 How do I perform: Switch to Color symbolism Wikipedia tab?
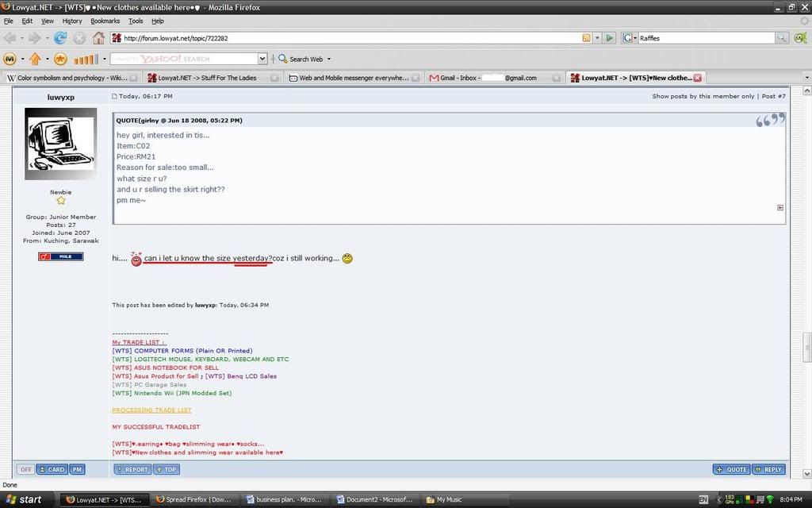(x=67, y=78)
